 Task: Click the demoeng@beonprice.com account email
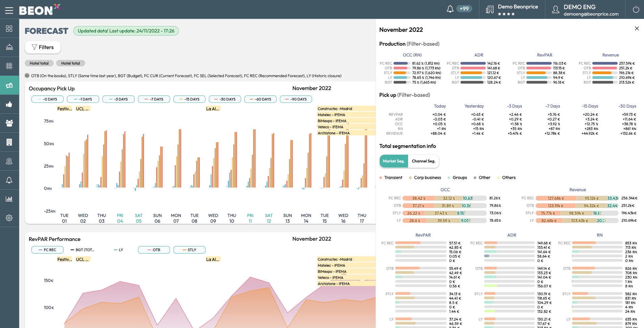coord(591,14)
